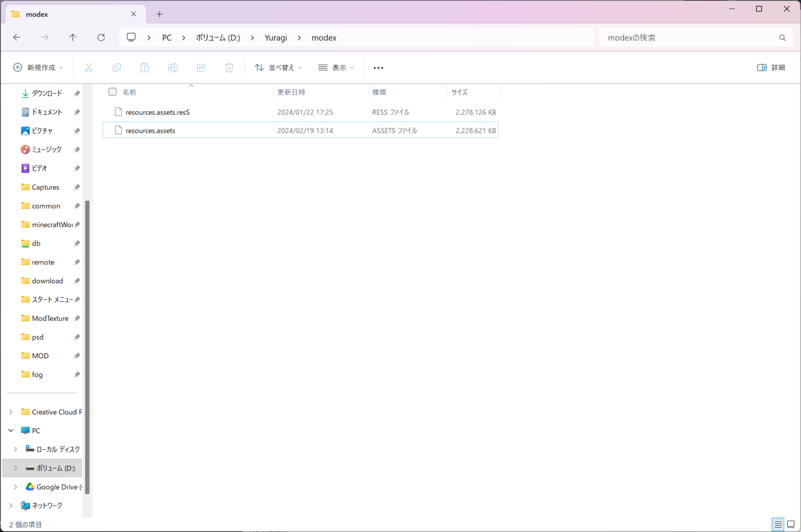This screenshot has height=532, width=801.
Task: Switch to details list view icon
Action: pos(778,524)
